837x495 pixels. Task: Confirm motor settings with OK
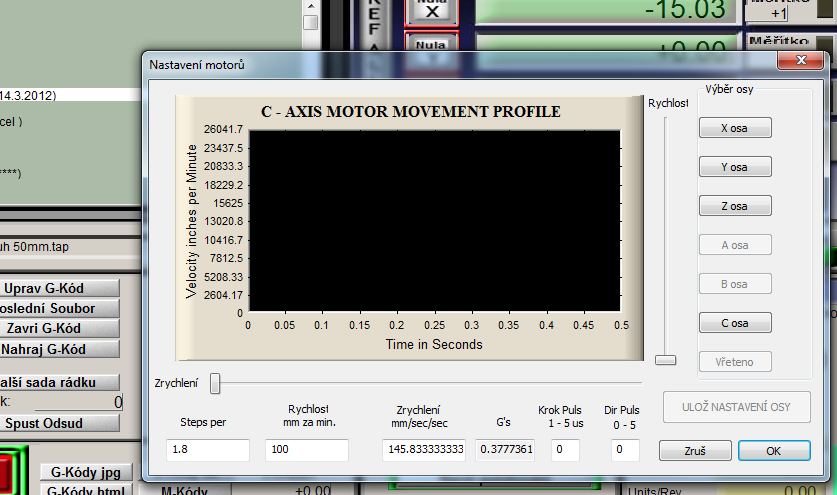point(774,451)
